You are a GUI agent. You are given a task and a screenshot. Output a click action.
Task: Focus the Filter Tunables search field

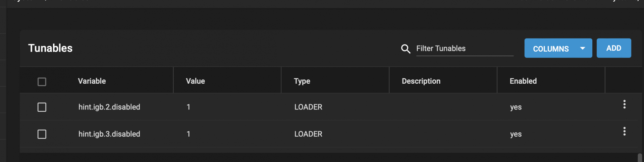coord(465,49)
